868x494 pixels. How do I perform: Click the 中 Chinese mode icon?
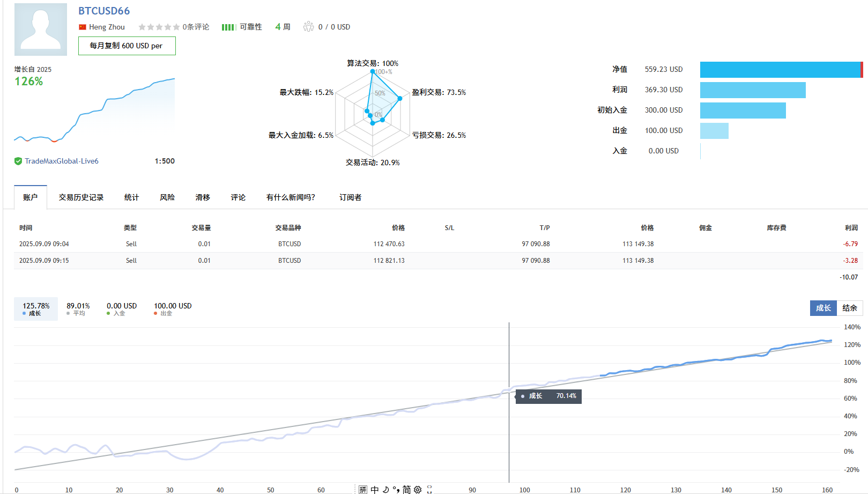pyautogui.click(x=375, y=490)
